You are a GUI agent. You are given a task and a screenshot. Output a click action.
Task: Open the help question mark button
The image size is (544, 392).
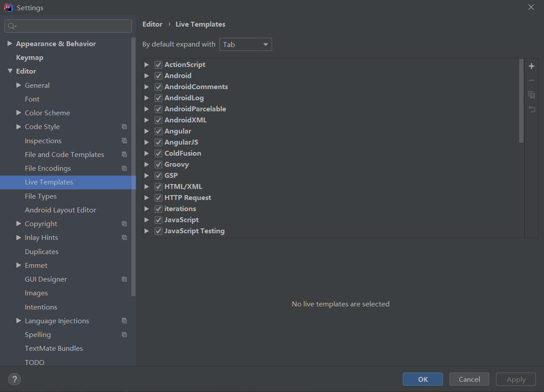(x=14, y=379)
